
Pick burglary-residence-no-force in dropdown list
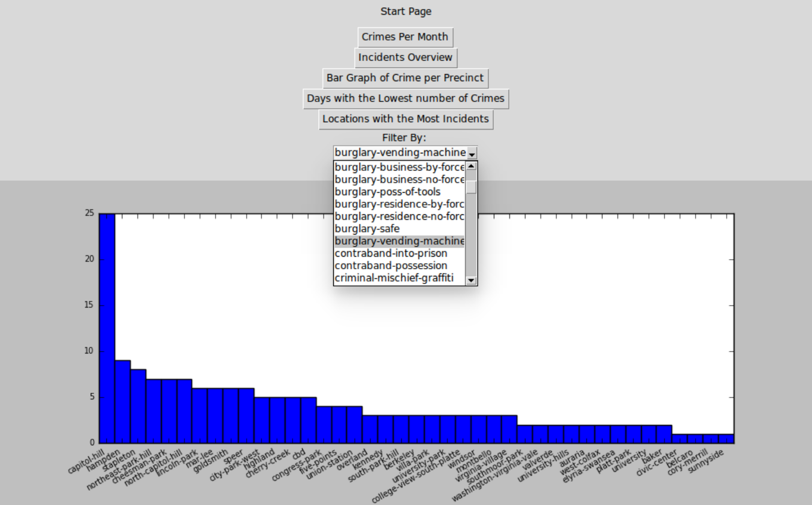pyautogui.click(x=399, y=216)
